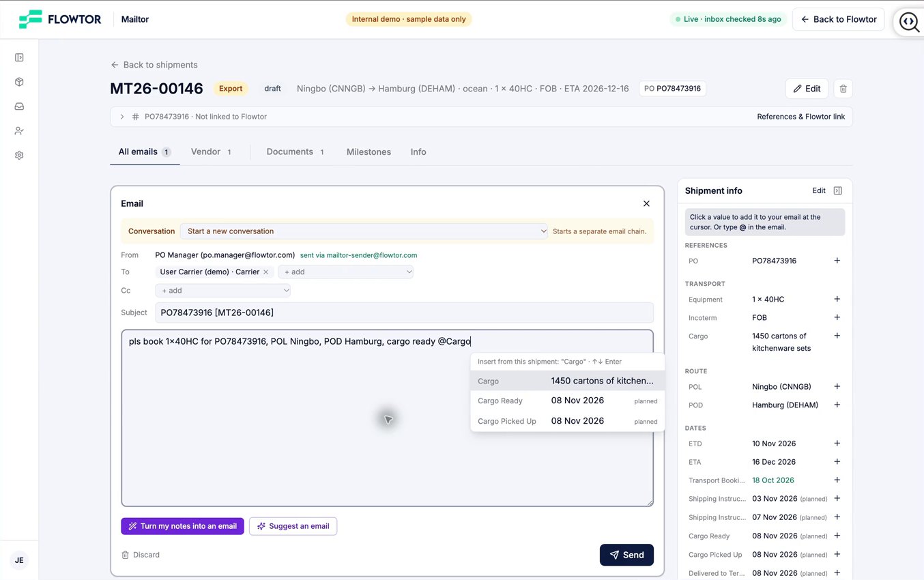Open the inbox icon in left rail
The image size is (924, 580).
(x=19, y=106)
